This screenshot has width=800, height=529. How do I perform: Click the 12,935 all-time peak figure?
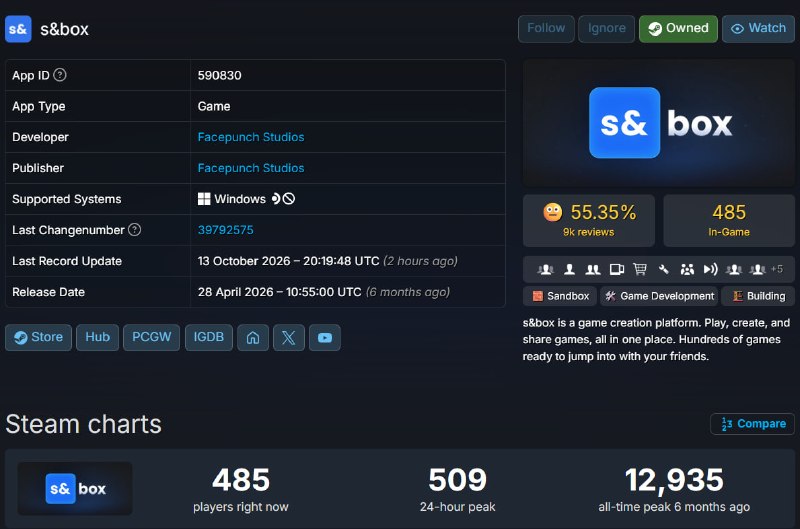click(x=674, y=480)
